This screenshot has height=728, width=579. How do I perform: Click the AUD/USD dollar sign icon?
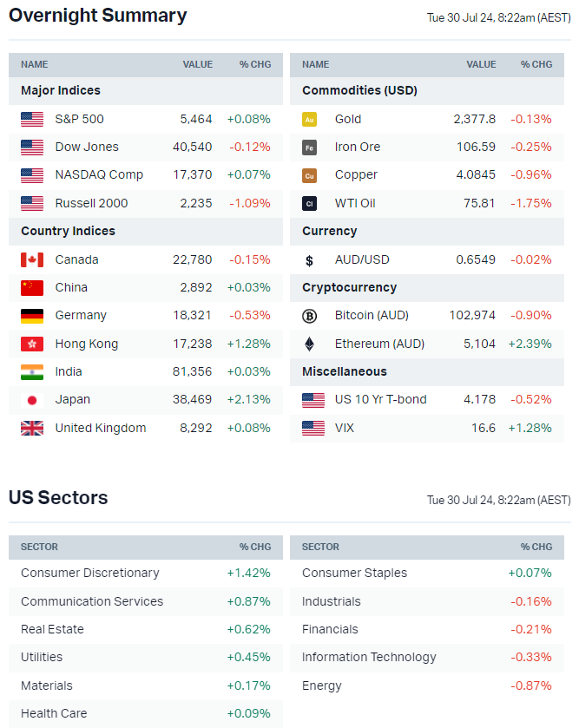tap(309, 259)
